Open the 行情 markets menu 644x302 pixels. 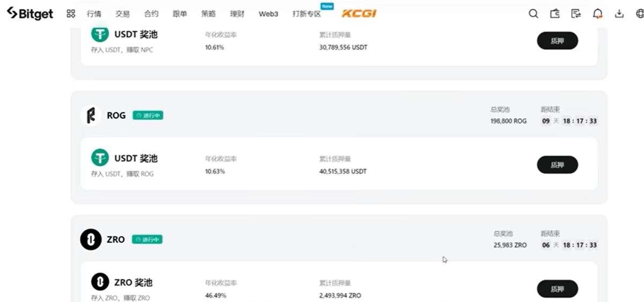94,14
